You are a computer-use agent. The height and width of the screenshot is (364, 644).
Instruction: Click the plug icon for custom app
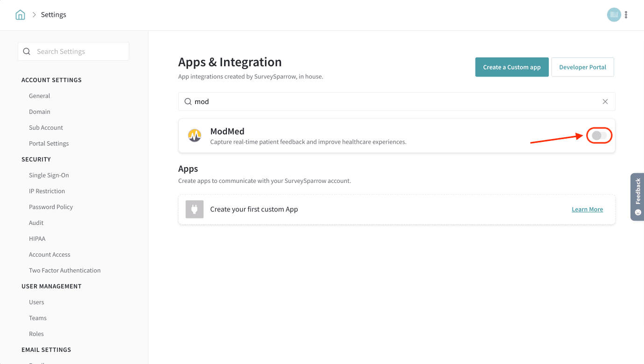(x=195, y=209)
